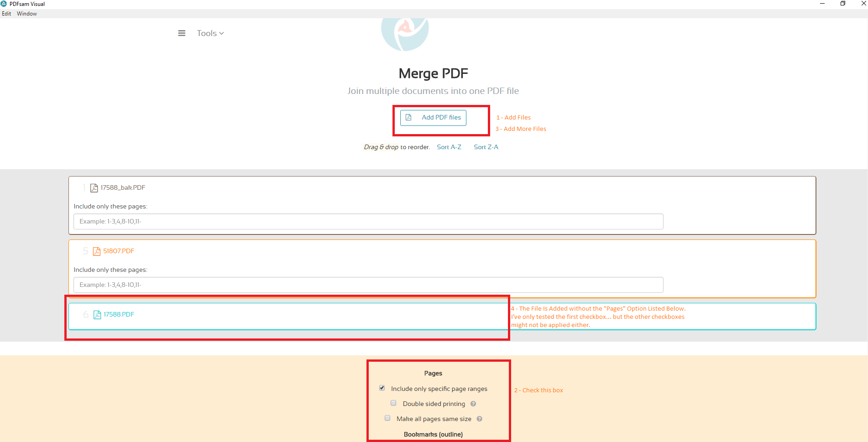Open the Window menu

tap(26, 13)
